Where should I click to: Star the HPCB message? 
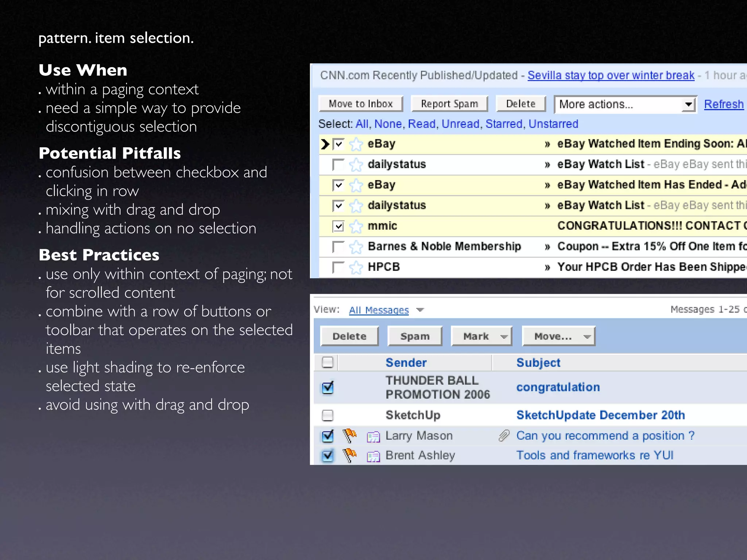coord(356,268)
